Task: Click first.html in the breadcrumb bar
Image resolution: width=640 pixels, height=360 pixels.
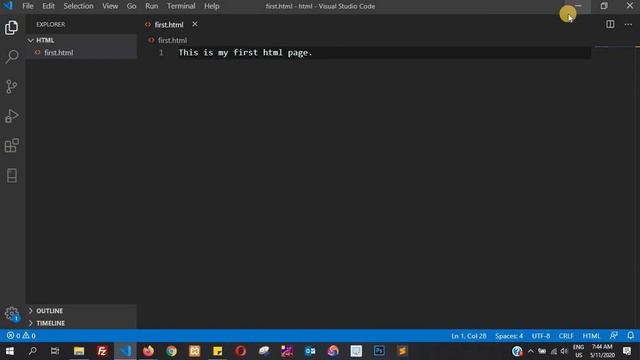Action: tap(172, 40)
